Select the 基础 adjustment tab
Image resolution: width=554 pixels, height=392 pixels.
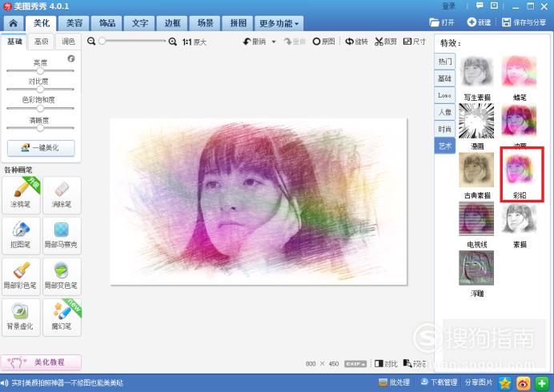pyautogui.click(x=14, y=42)
